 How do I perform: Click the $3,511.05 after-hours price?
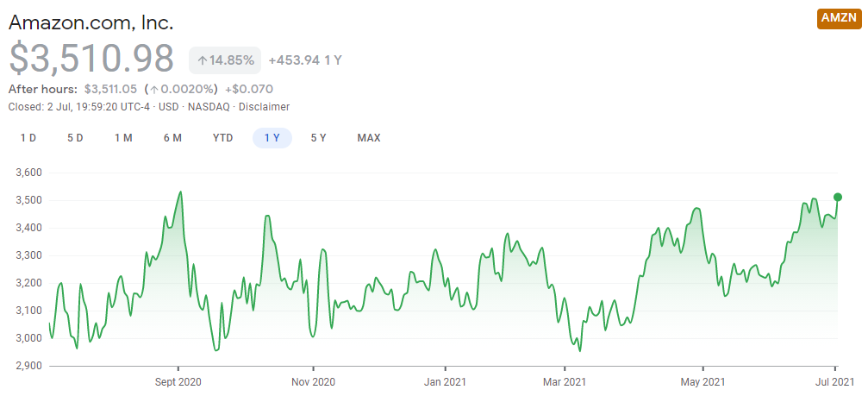pyautogui.click(x=110, y=89)
